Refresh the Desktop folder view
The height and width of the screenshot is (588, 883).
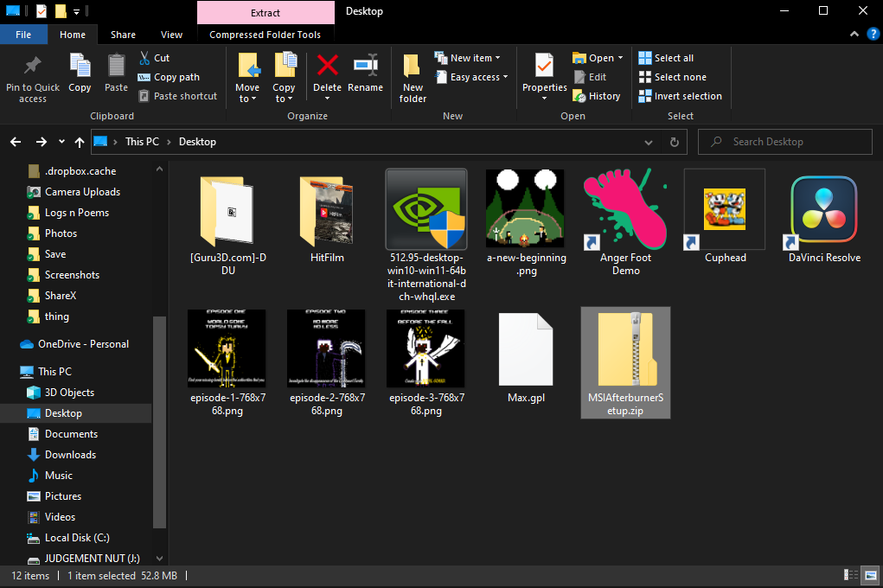point(674,142)
